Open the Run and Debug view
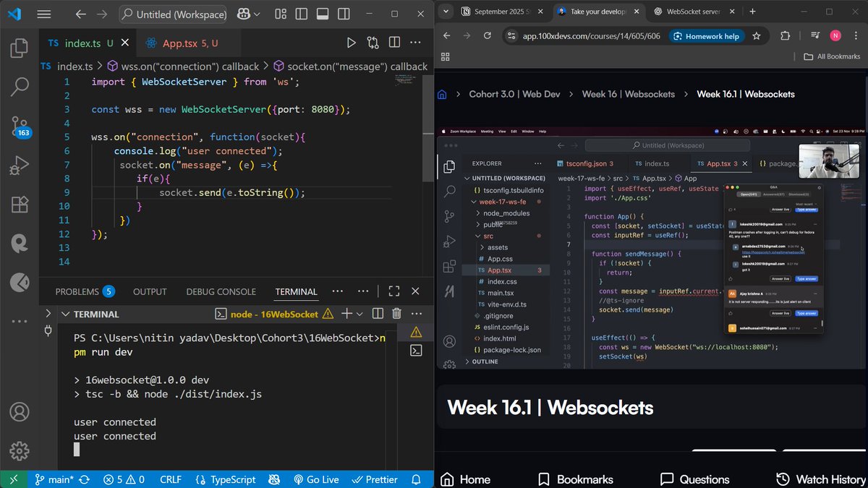Screen dimensions: 868x488 coord(20,166)
